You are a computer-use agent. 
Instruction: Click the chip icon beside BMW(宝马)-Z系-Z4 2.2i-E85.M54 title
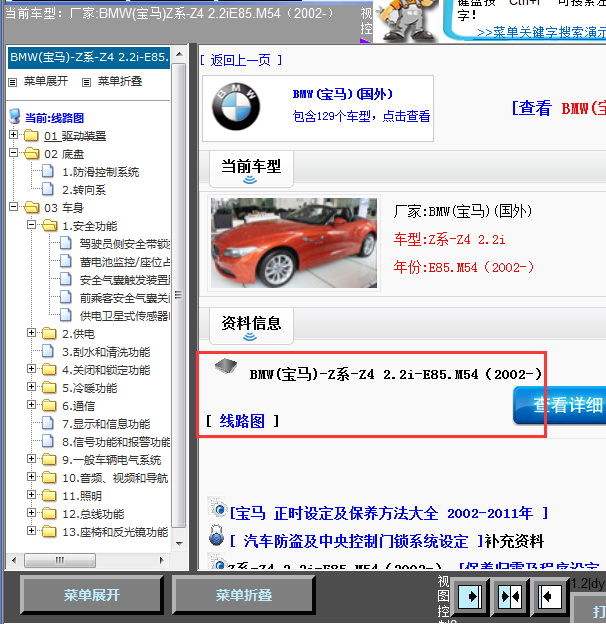pyautogui.click(x=226, y=365)
